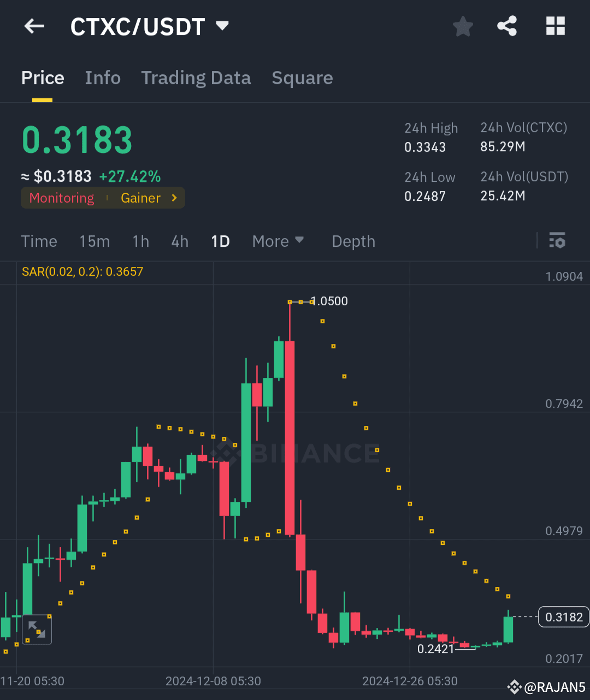590x700 pixels.
Task: Add CTXC/USDT to favorites via star icon
Action: tap(463, 26)
